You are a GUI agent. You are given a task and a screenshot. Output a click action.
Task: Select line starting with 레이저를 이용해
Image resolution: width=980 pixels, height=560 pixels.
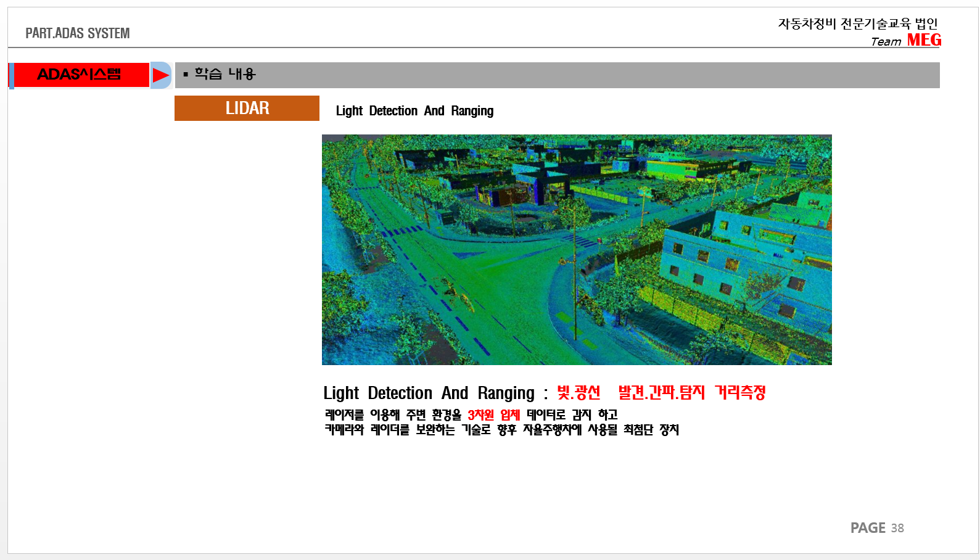point(471,414)
